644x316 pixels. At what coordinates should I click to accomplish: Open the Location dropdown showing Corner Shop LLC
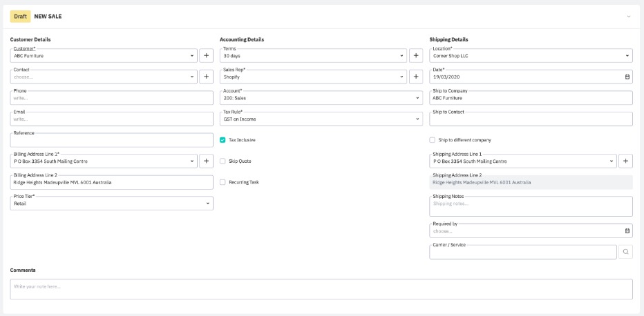click(x=531, y=56)
